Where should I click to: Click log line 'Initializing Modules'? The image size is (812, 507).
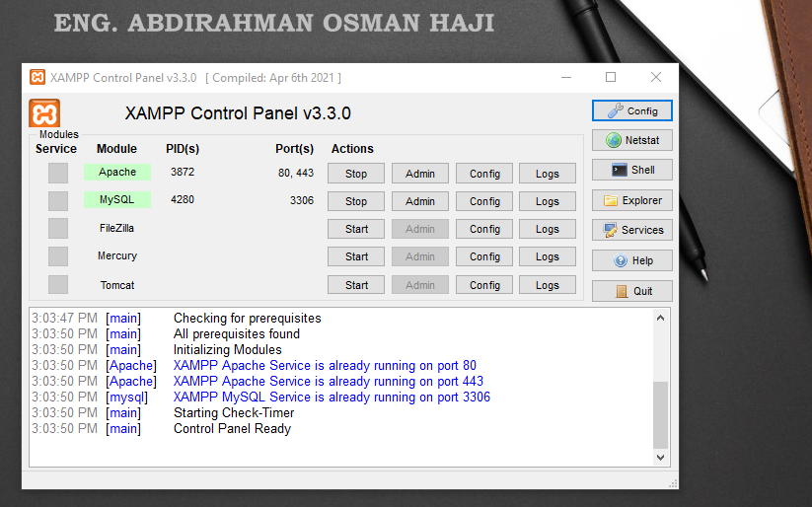(x=227, y=349)
